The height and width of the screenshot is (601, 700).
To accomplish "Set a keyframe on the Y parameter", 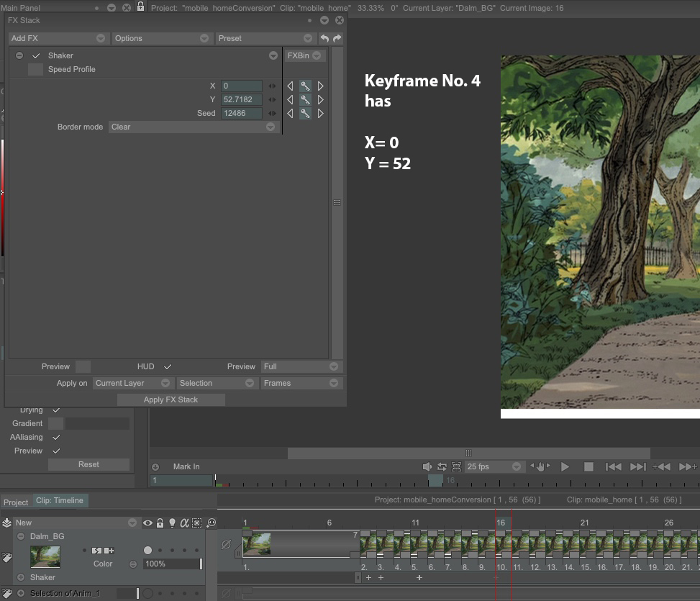I will [305, 99].
